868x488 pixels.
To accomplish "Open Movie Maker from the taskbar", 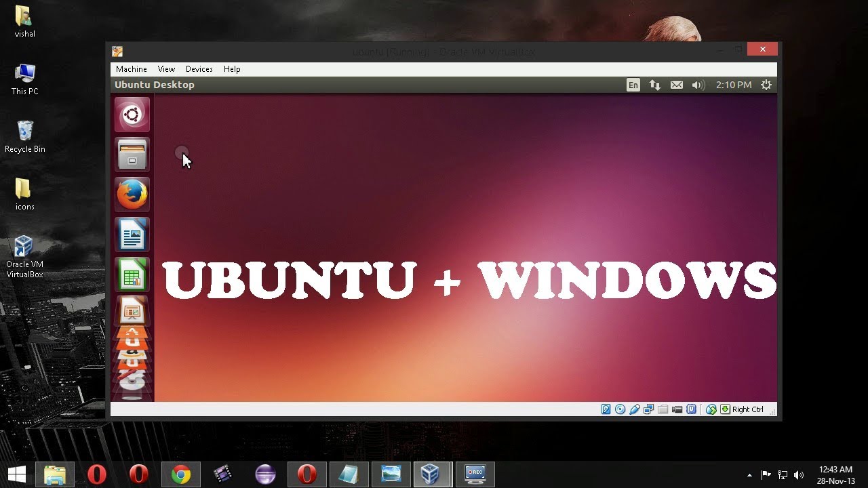I will tap(223, 474).
